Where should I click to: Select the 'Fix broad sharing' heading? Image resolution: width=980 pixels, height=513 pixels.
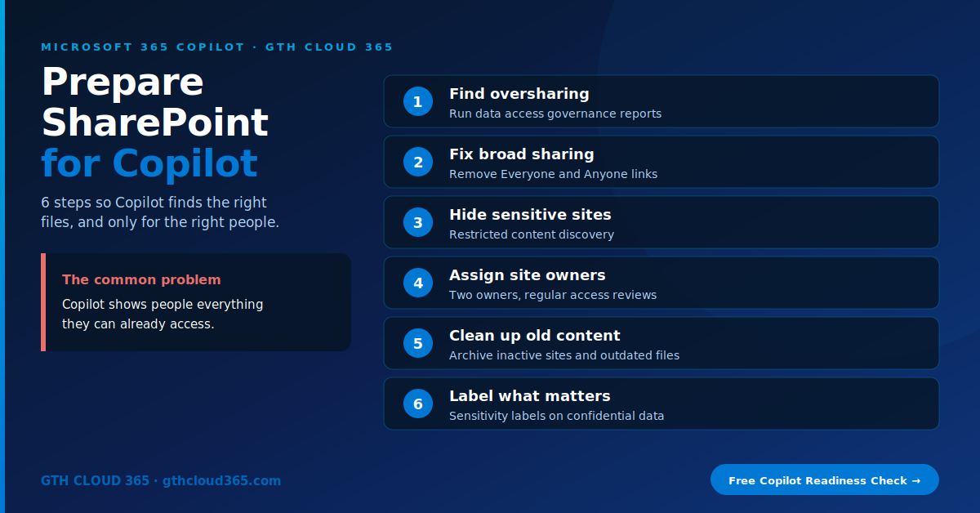tap(522, 154)
